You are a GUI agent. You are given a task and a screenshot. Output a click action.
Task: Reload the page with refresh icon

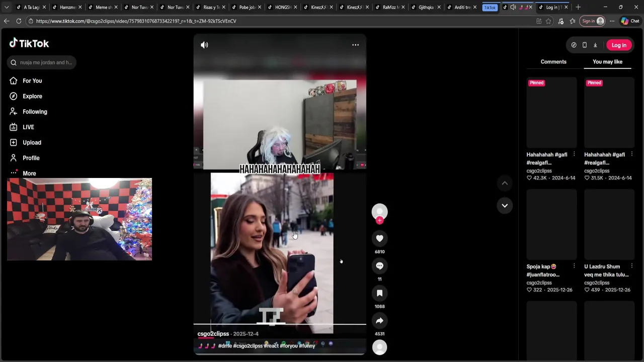(x=19, y=21)
